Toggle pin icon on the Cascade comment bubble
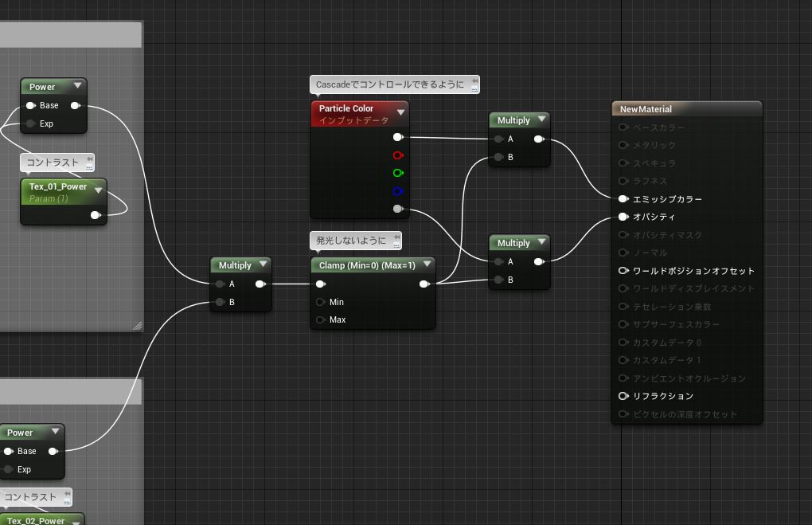This screenshot has height=525, width=812. (474, 80)
